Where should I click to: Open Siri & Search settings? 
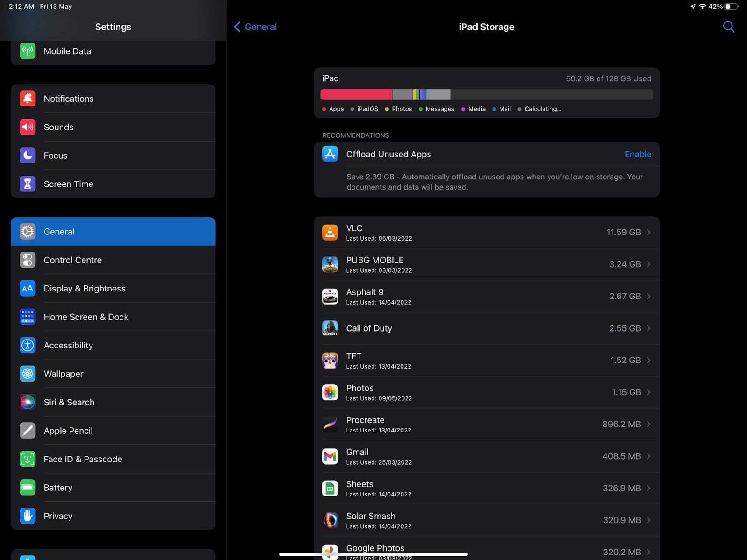113,402
